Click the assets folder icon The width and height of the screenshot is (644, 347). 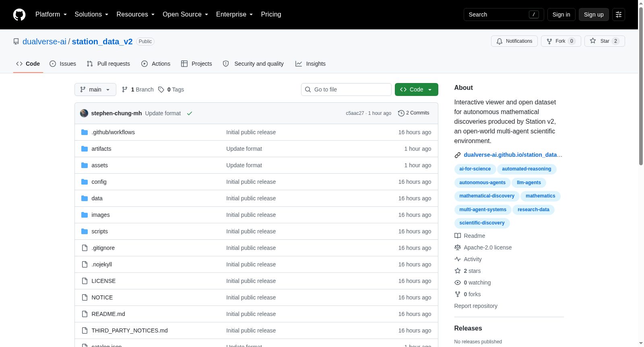pos(85,165)
